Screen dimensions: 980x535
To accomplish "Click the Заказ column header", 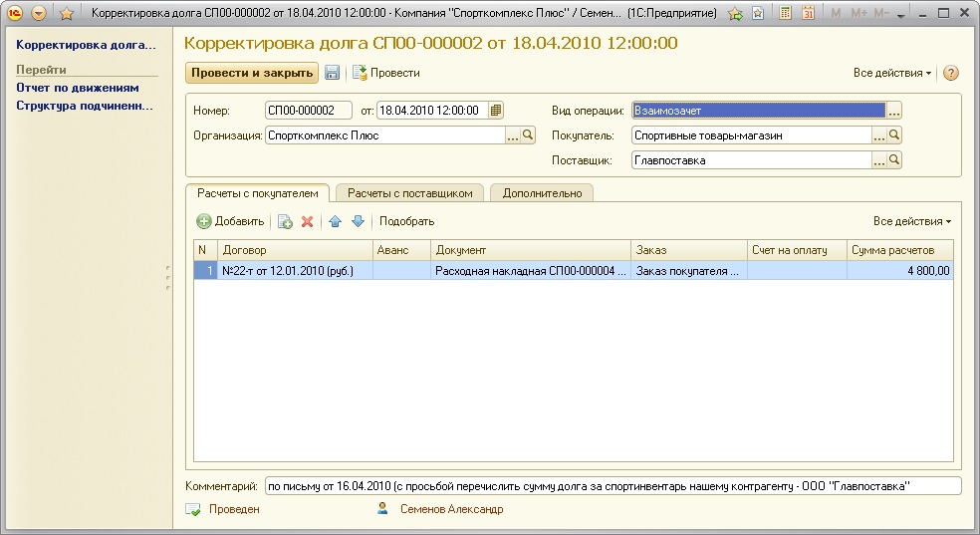I will point(689,250).
